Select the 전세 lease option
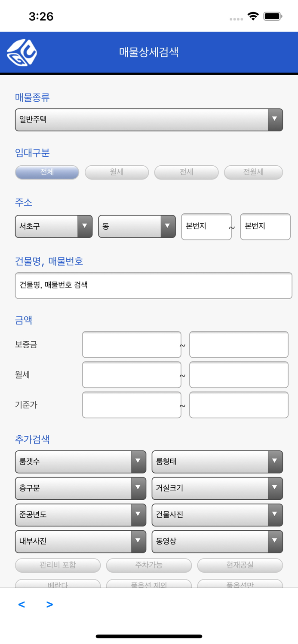This screenshot has width=298, height=644. pos(186,172)
